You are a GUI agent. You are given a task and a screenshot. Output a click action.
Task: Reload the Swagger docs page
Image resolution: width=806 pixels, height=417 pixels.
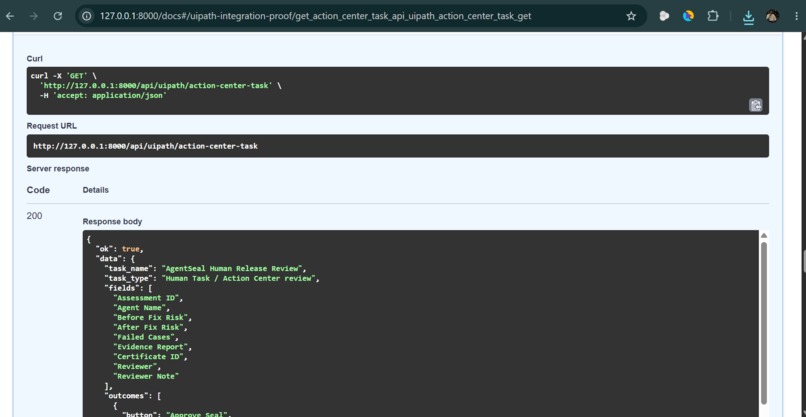[58, 16]
